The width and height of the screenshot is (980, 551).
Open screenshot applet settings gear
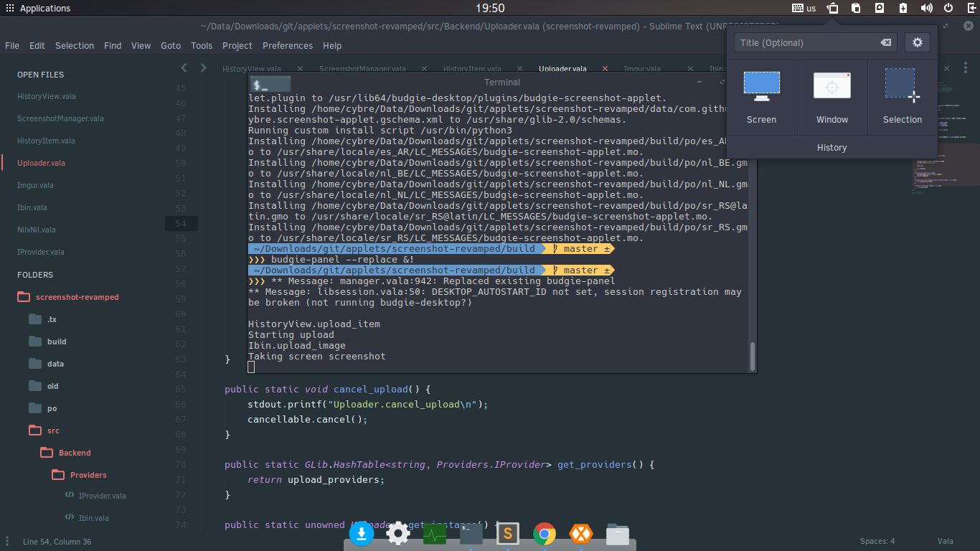pyautogui.click(x=917, y=42)
